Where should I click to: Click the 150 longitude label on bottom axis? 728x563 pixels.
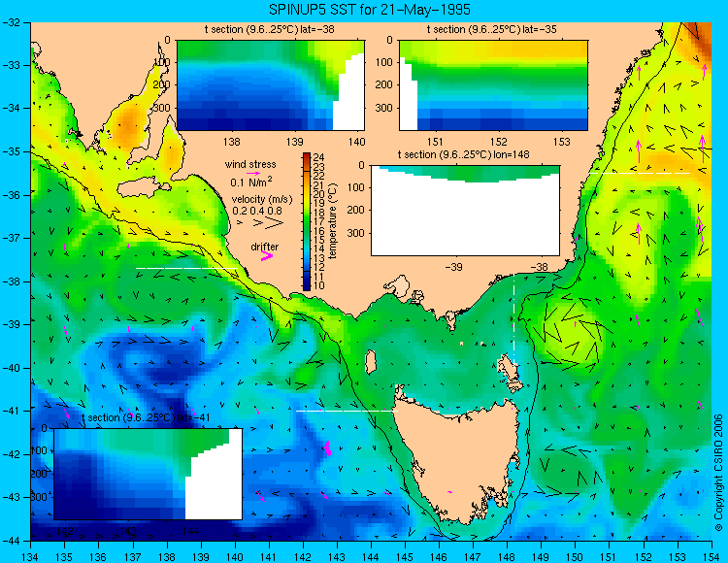click(x=575, y=556)
